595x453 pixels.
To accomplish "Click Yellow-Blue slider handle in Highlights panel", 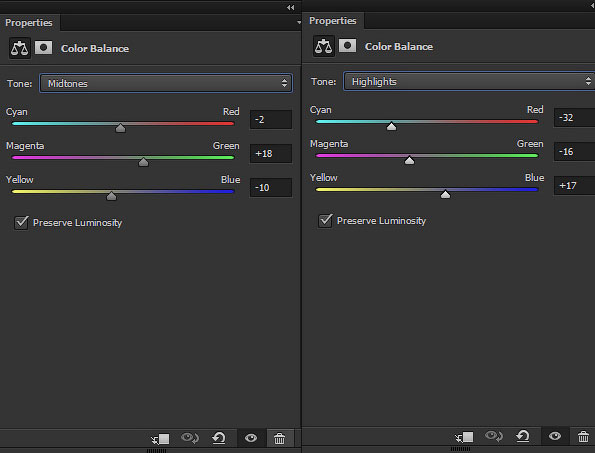I will coord(445,194).
